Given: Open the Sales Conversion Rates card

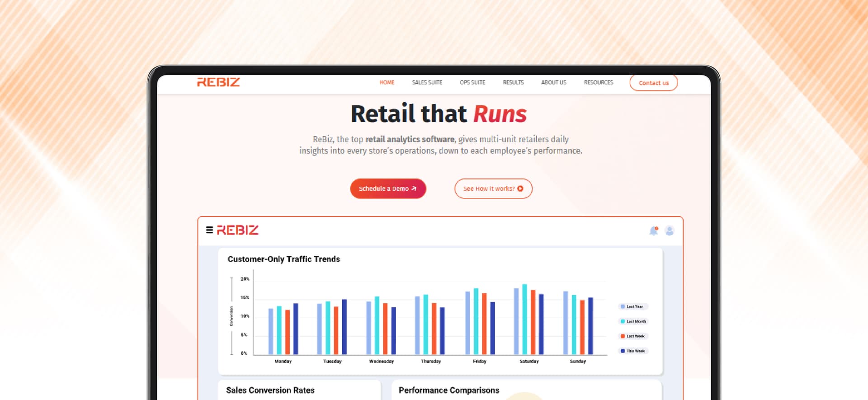Looking at the screenshot, I should [270, 390].
